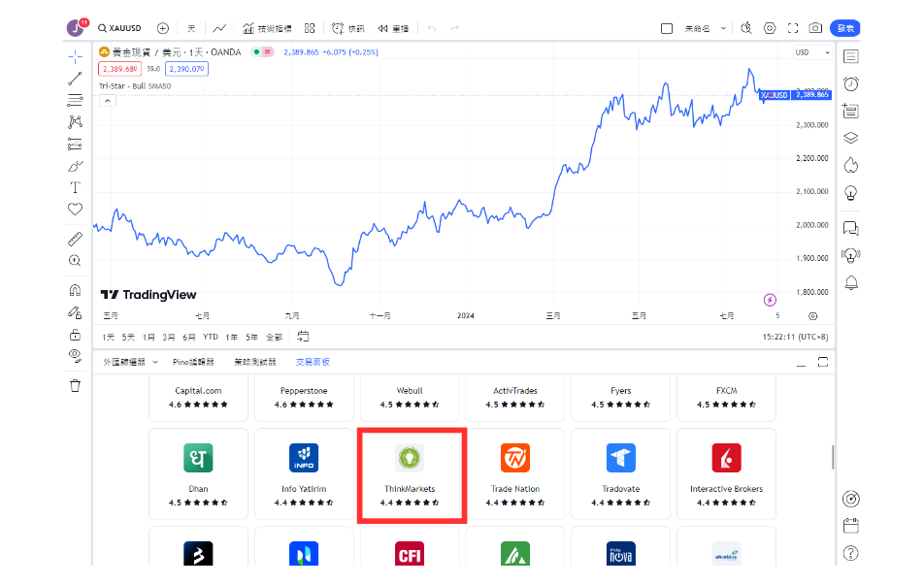Screen dimensions: 924x584
Task: Click the undo arrow
Action: point(432,28)
